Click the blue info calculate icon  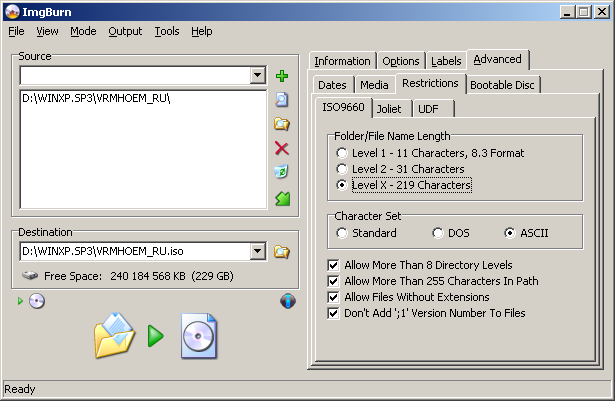click(288, 301)
